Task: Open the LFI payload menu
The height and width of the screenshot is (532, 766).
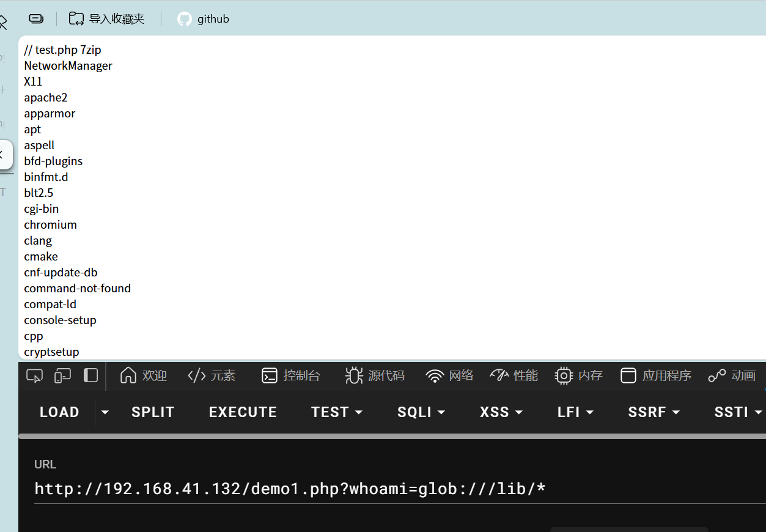Action: 576,412
